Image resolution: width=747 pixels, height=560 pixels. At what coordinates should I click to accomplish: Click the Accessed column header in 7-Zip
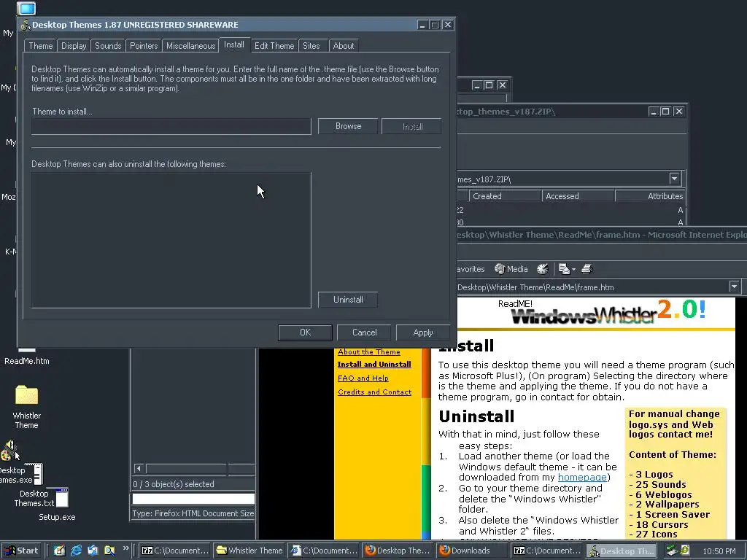point(578,196)
